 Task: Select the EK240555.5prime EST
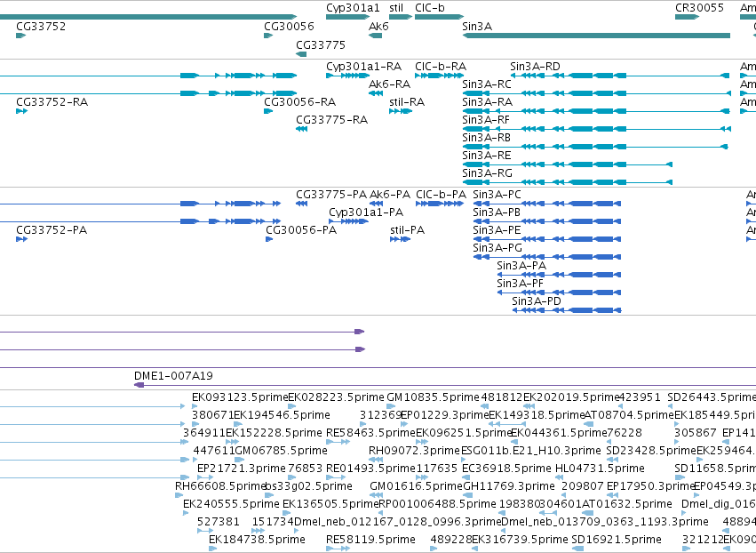(186, 513)
